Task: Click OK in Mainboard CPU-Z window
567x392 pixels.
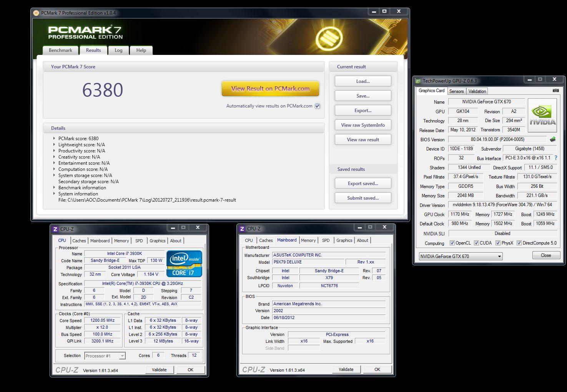Action: pyautogui.click(x=377, y=369)
